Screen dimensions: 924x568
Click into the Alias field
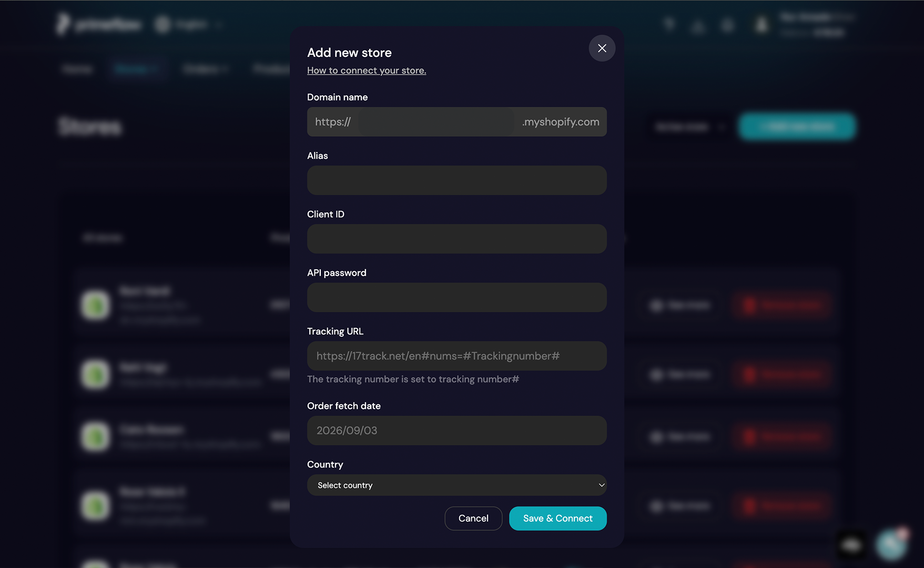[457, 180]
